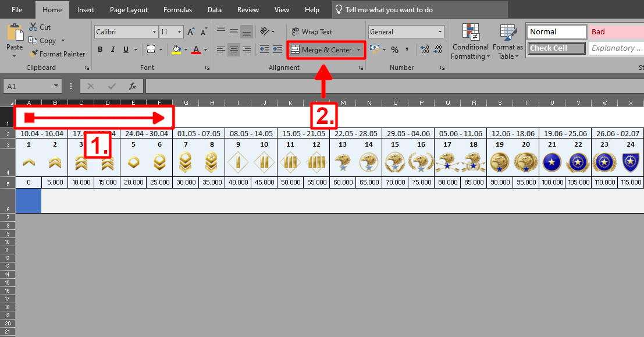
Task: Click the Paste clipboard icon
Action: [15, 32]
